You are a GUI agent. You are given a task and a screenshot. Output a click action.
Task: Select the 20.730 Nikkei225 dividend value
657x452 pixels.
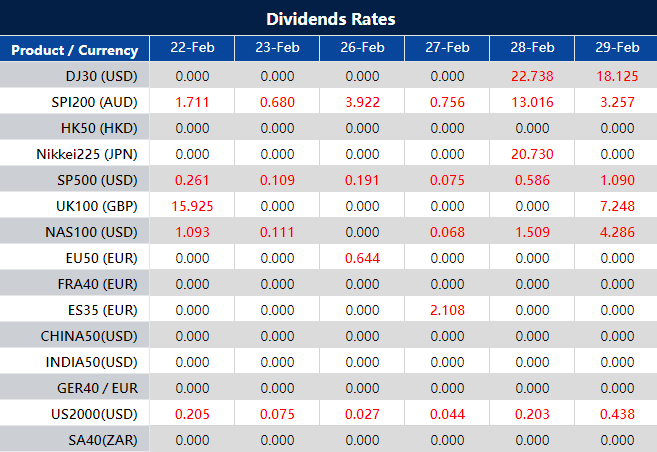click(x=532, y=154)
